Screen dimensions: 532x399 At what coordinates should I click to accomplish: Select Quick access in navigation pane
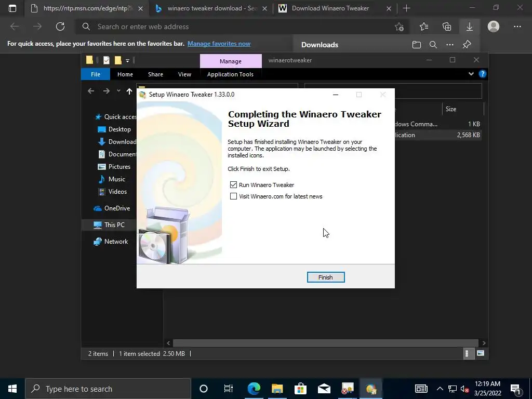pyautogui.click(x=116, y=117)
